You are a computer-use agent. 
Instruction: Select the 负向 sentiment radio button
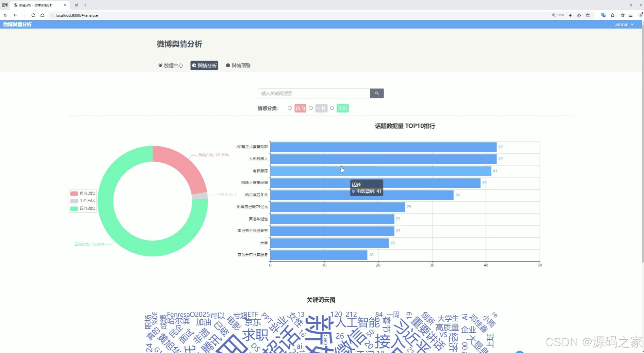tap(290, 108)
